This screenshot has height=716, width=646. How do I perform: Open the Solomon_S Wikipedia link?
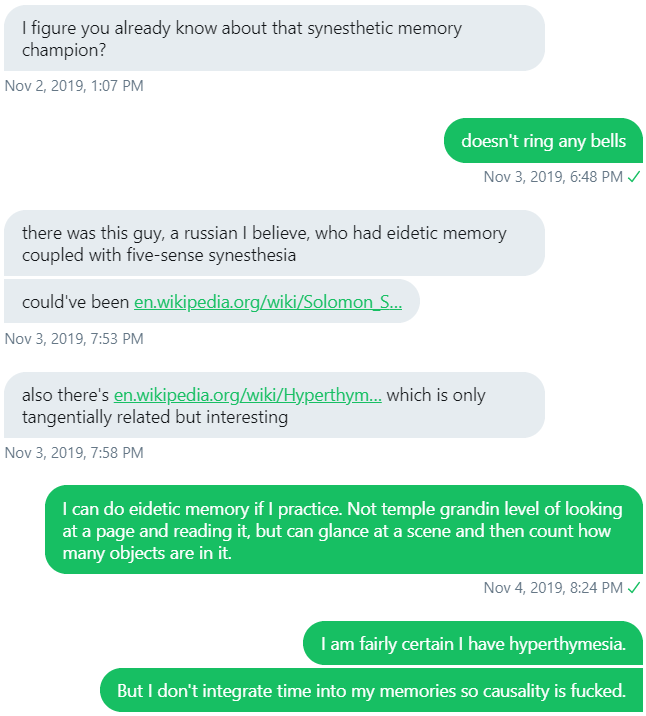coord(268,301)
